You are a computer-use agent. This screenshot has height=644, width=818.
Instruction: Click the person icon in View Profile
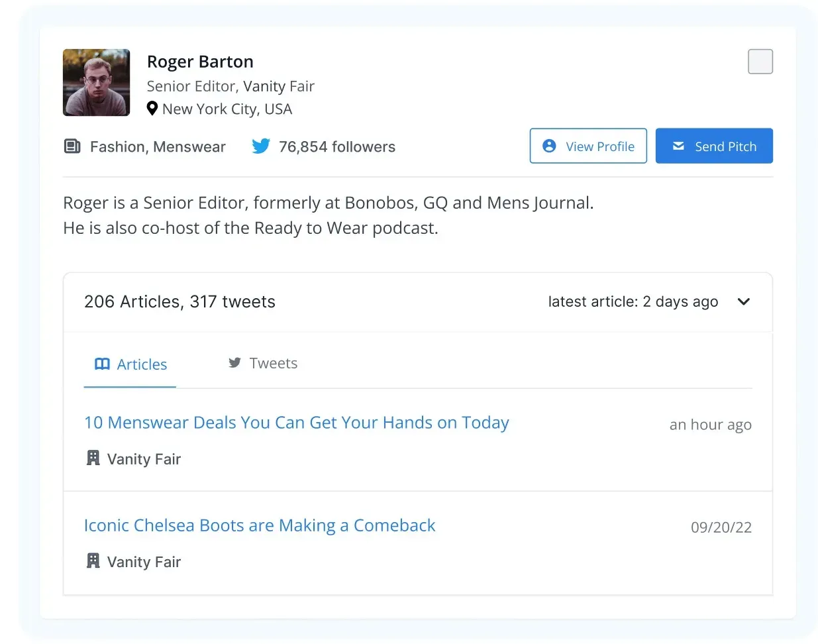[549, 146]
